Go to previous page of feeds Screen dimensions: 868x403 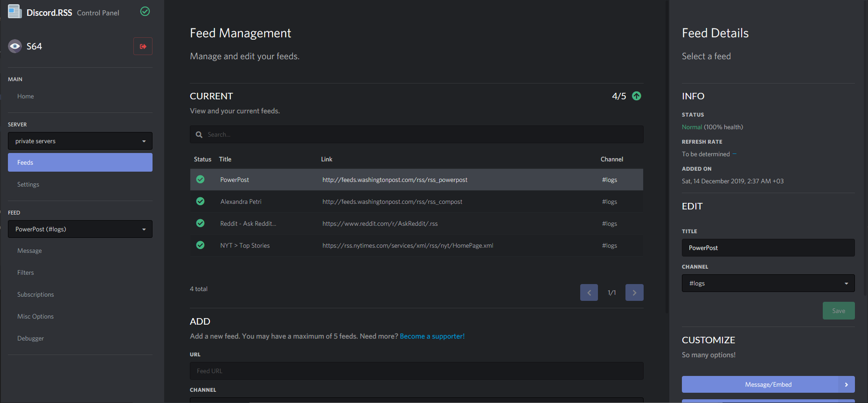(x=589, y=292)
